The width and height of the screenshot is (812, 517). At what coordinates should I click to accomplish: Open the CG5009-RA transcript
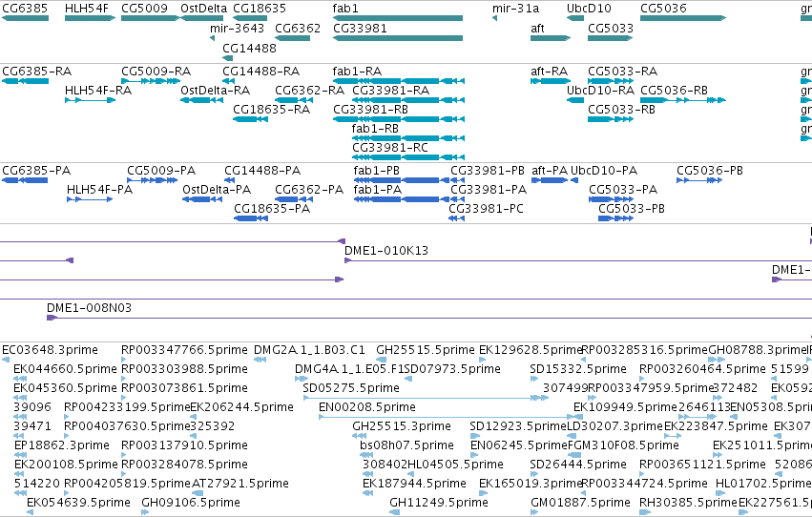click(150, 81)
